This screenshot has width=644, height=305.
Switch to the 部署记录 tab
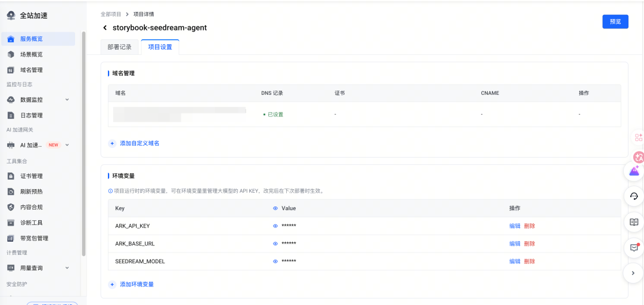[119, 47]
